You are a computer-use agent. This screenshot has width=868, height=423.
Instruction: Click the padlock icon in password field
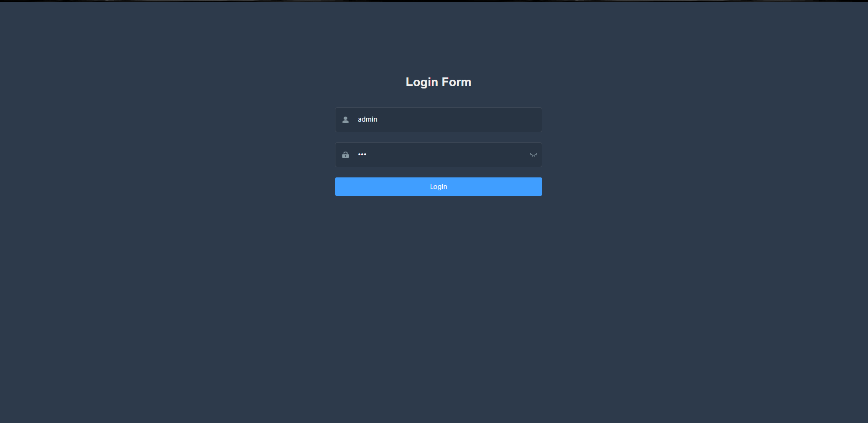(x=345, y=155)
